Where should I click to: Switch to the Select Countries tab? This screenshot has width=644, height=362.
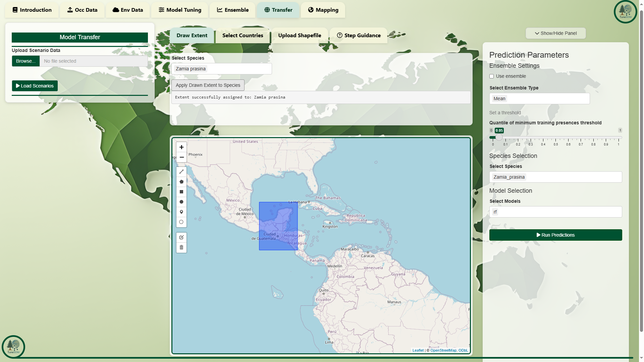(x=243, y=36)
